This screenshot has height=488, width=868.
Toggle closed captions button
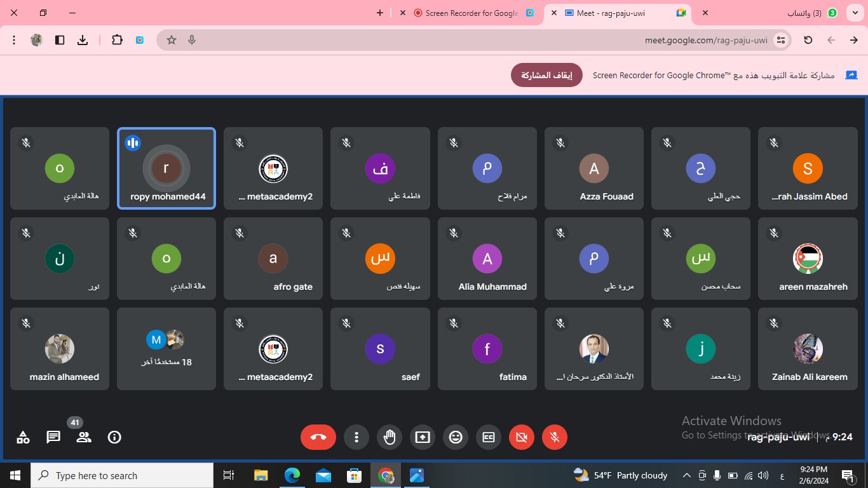click(489, 437)
